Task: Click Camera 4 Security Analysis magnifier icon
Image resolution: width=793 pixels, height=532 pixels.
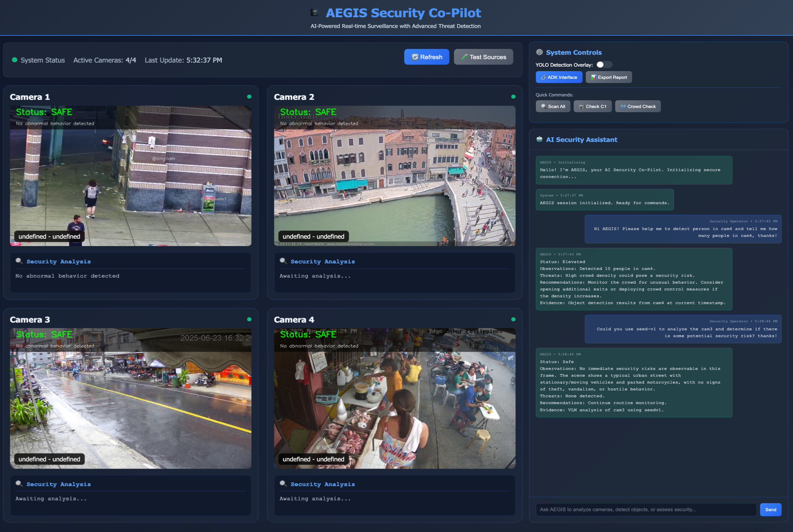Action: tap(283, 484)
